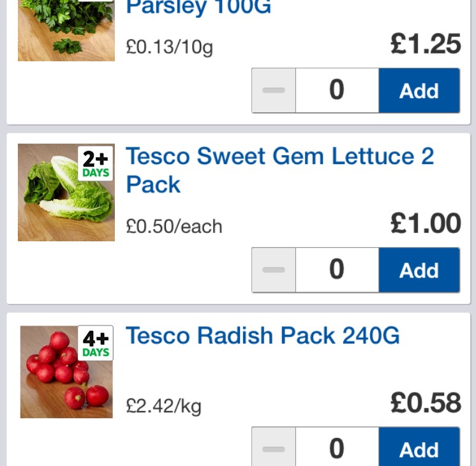
Task: Open the Tesco Radish Pack 240G link
Action: coord(262,336)
